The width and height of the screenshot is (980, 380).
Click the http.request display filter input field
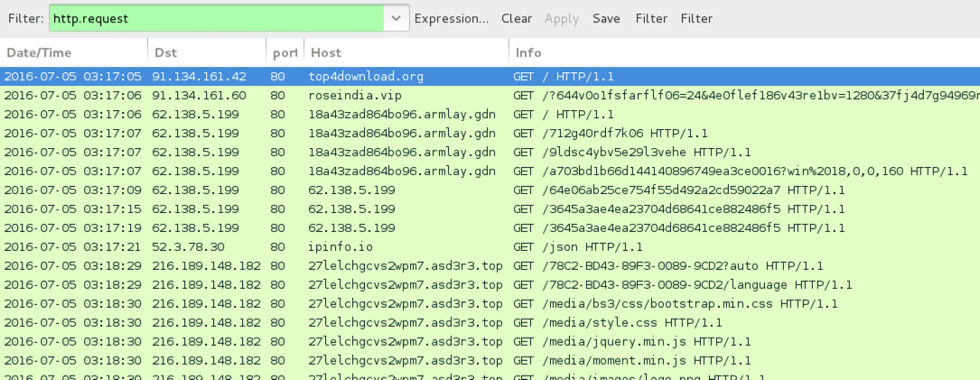point(215,18)
